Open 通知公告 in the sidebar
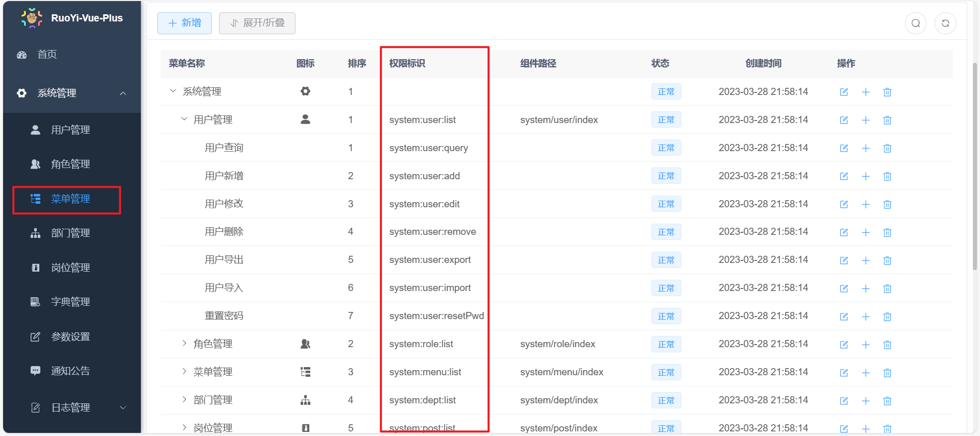The image size is (980, 436). 72,371
